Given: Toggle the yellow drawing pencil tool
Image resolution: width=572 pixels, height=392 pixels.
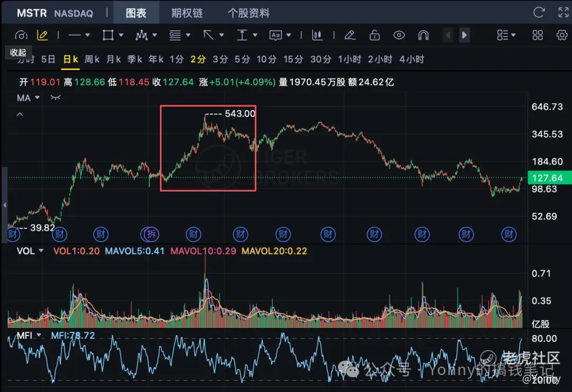Looking at the screenshot, I should (42, 35).
